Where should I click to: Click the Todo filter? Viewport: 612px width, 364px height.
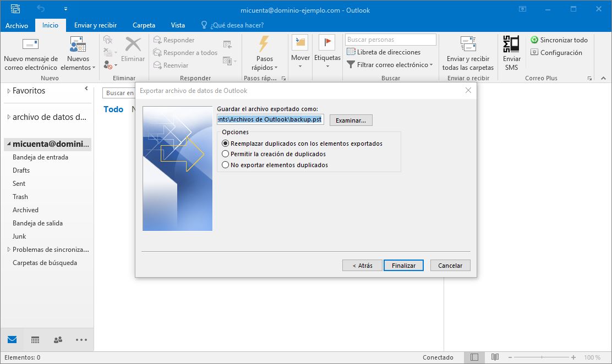tap(113, 109)
